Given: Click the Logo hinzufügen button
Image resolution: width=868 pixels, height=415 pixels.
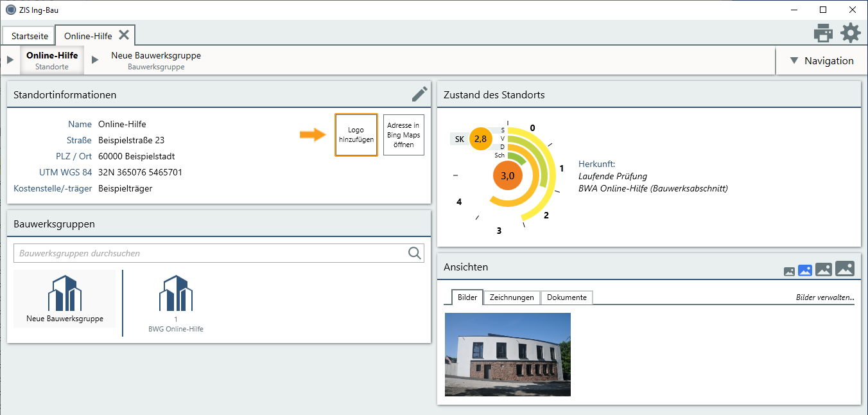Looking at the screenshot, I should (x=356, y=135).
